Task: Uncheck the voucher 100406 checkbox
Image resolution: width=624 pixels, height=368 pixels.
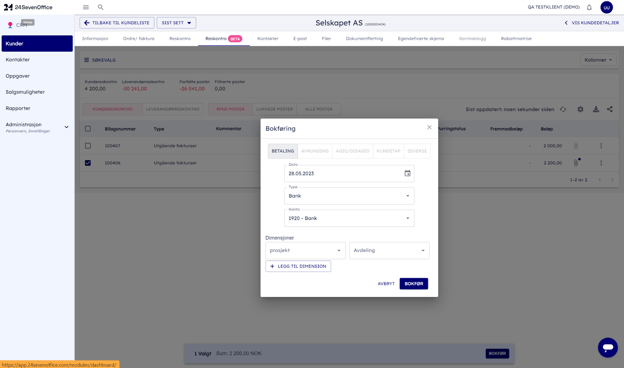Action: [88, 163]
